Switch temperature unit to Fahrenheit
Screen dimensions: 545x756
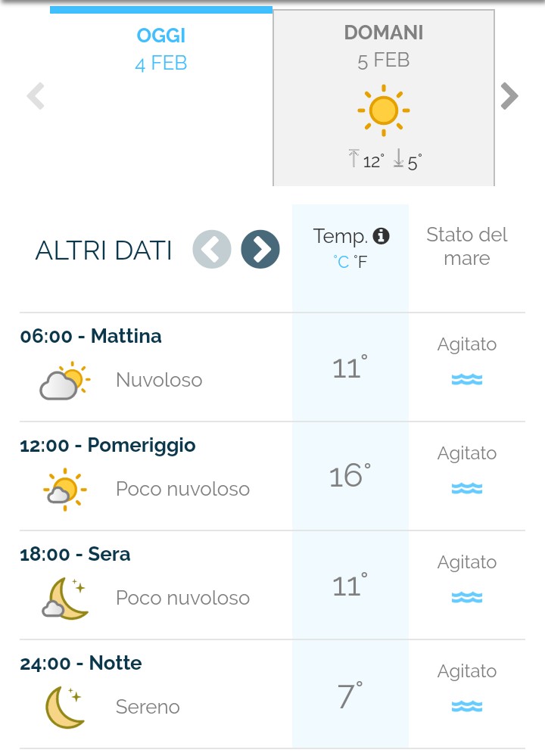tap(361, 262)
